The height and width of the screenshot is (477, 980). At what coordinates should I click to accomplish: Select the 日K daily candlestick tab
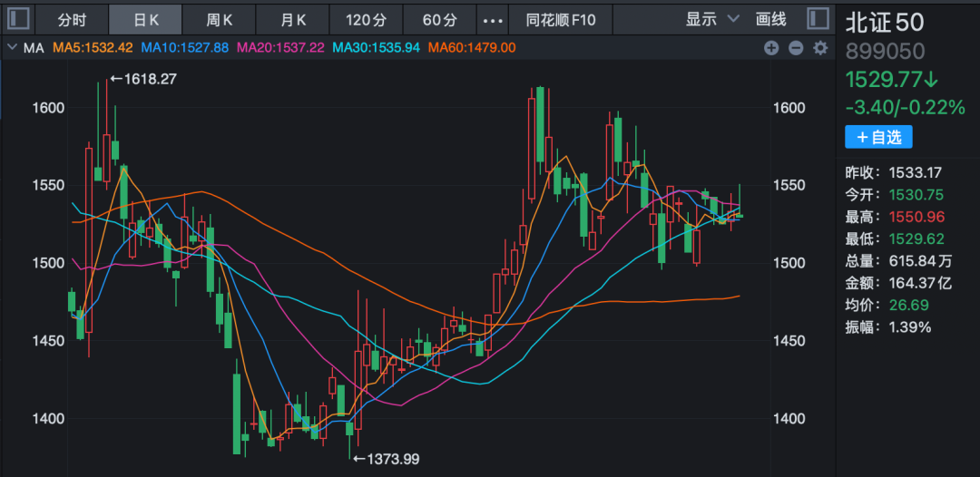tap(145, 19)
